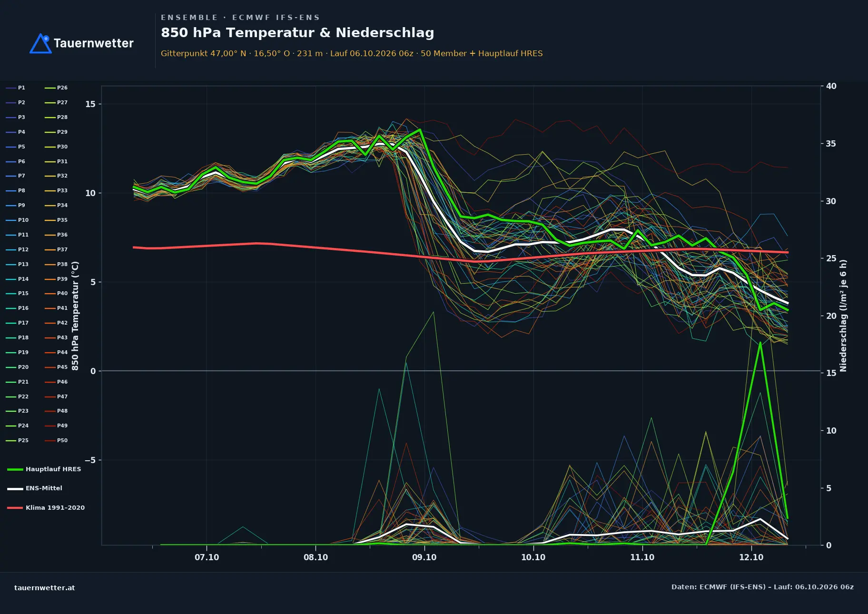
Task: Toggle the P19 legend entry
Action: [x=17, y=352]
